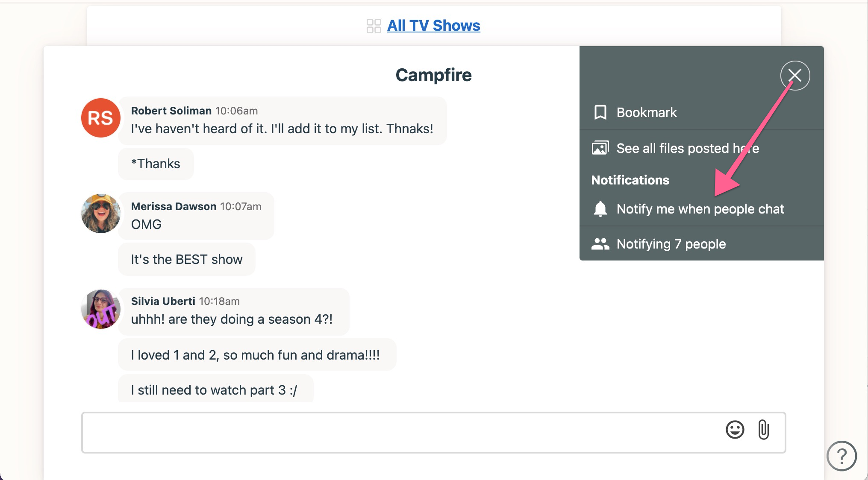Click Silvia Uberti's avatar photo
This screenshot has height=480, width=868.
(100, 309)
